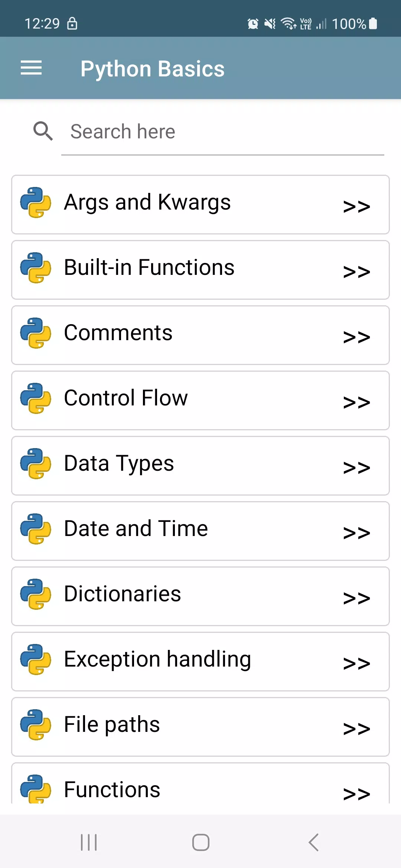Tap the Python Basics title
Screen dimensions: 401x868
coord(153,69)
